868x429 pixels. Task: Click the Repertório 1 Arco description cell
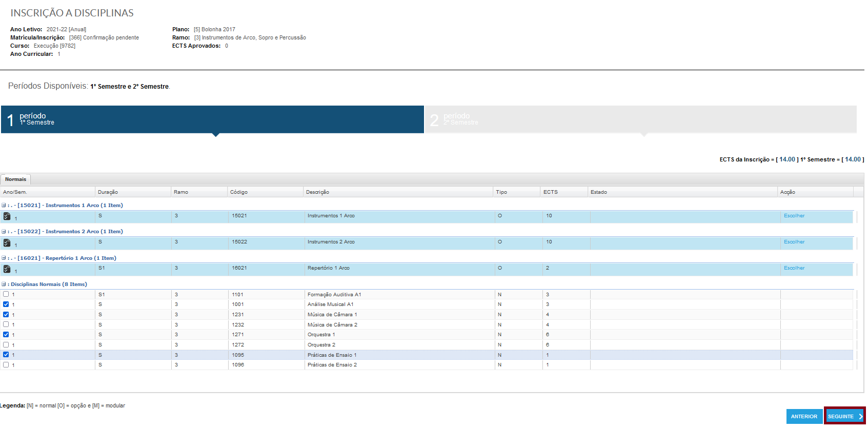[x=399, y=269]
